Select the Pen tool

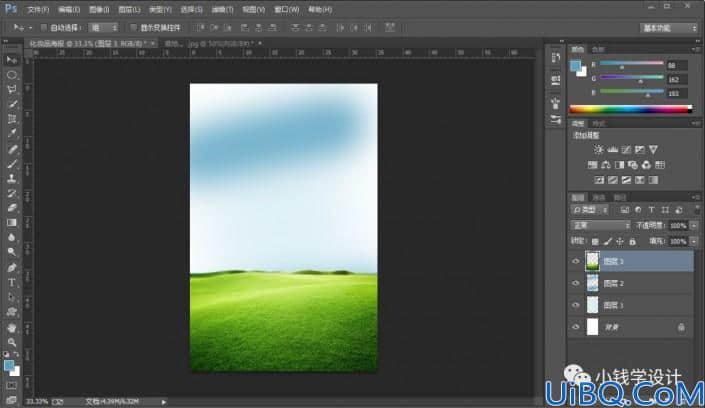(12, 268)
